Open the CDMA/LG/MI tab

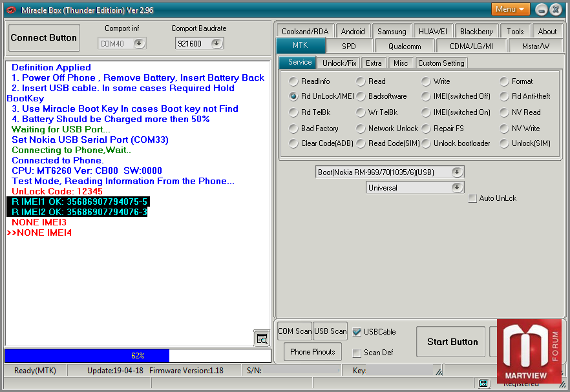pos(471,46)
